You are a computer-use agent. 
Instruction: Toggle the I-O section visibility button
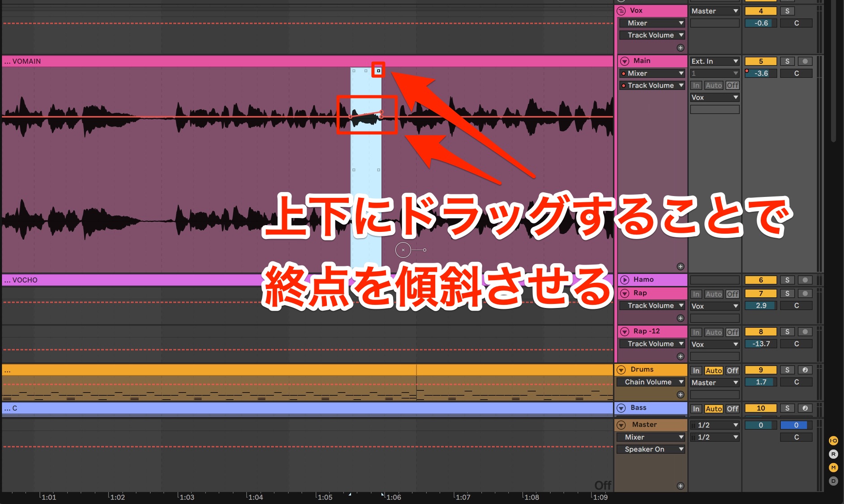pos(833,440)
